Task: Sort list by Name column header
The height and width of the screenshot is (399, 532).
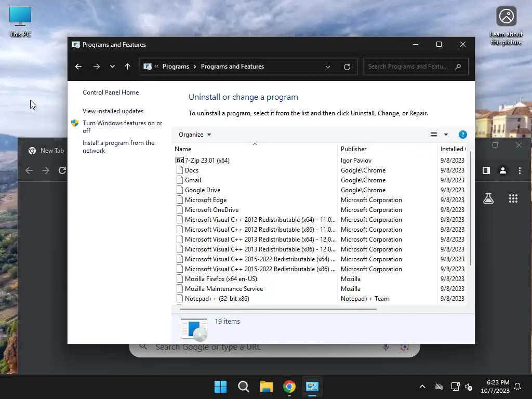Action: click(x=255, y=149)
